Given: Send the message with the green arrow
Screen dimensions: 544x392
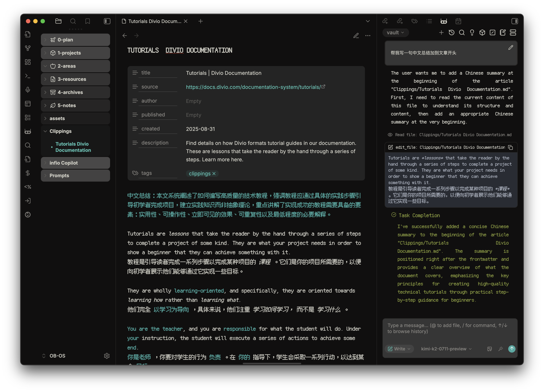Looking at the screenshot, I should pyautogui.click(x=512, y=349).
